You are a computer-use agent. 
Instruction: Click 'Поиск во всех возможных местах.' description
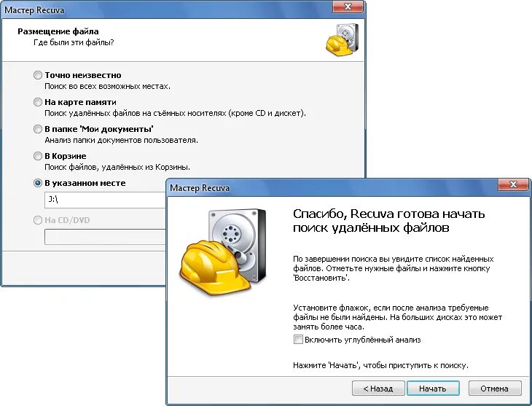tap(108, 86)
